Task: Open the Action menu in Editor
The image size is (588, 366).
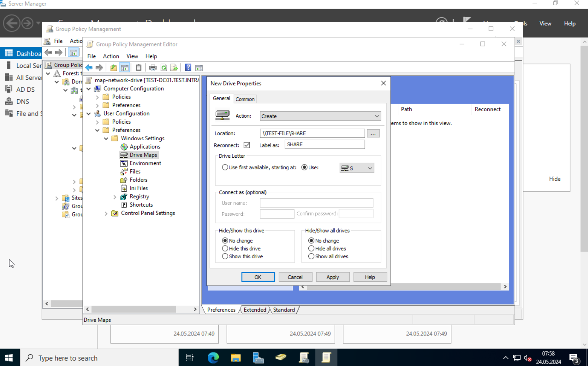Action: pos(111,56)
